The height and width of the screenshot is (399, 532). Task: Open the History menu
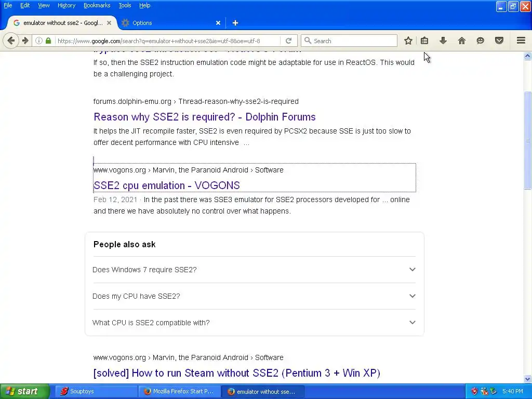(66, 5)
